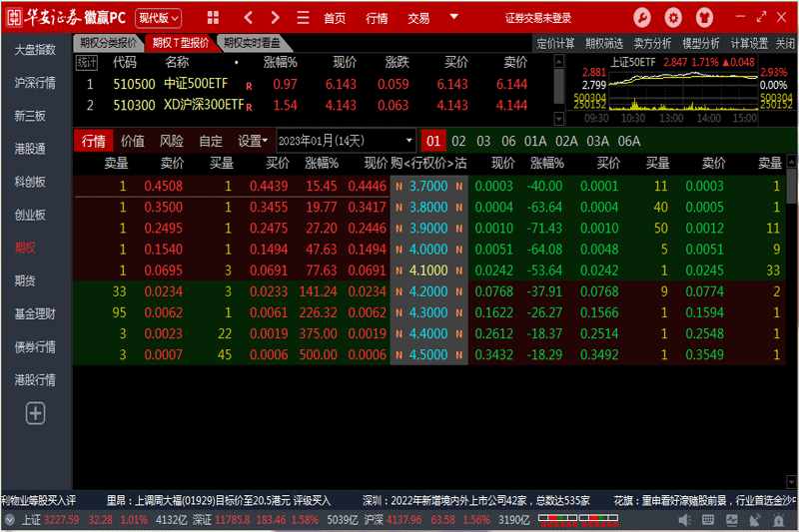
Task: Select contract month 03
Action: pyautogui.click(x=483, y=141)
